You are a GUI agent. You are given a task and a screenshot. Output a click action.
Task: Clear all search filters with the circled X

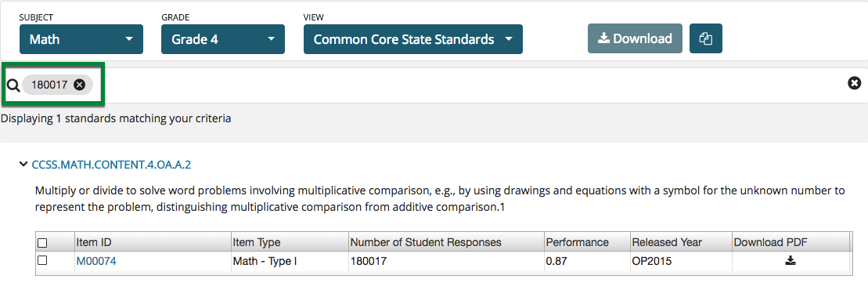(x=854, y=83)
